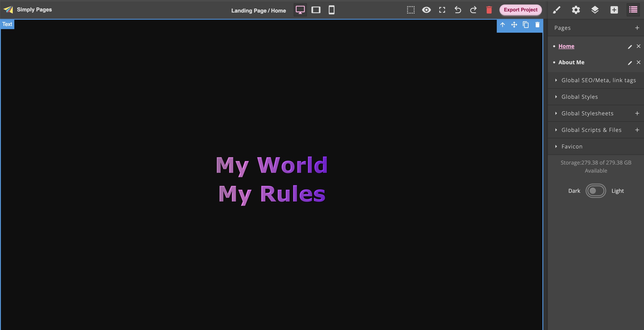Switch theme from Dark to Light
The width and height of the screenshot is (644, 330).
tap(596, 191)
